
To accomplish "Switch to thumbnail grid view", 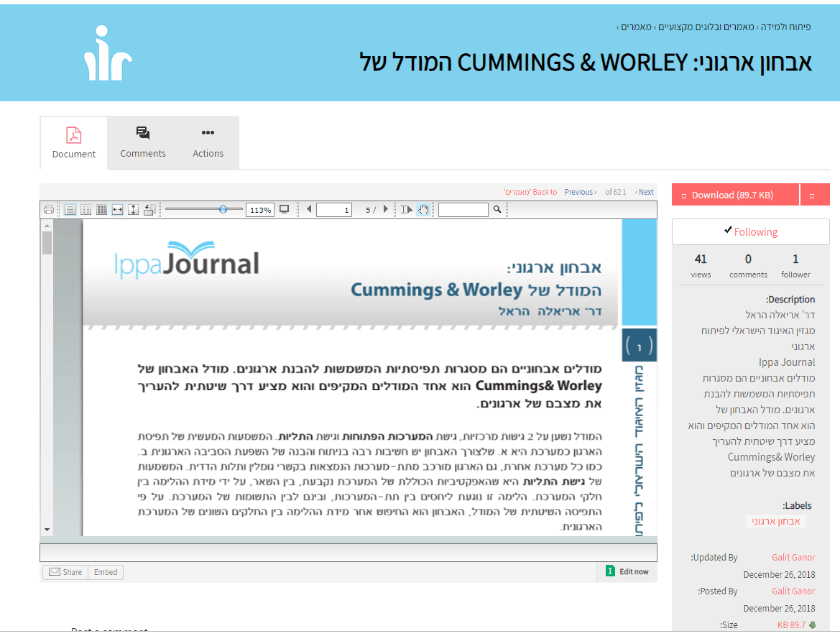I will coord(101,210).
